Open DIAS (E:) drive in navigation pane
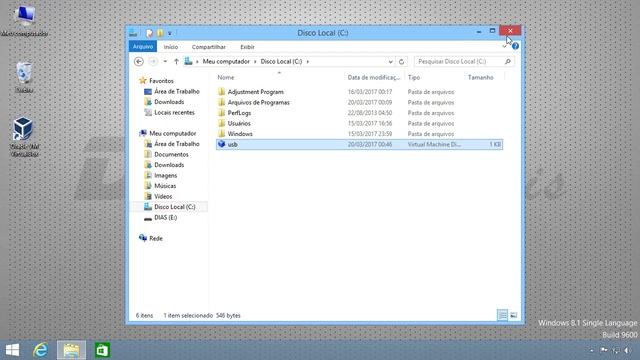 point(165,218)
